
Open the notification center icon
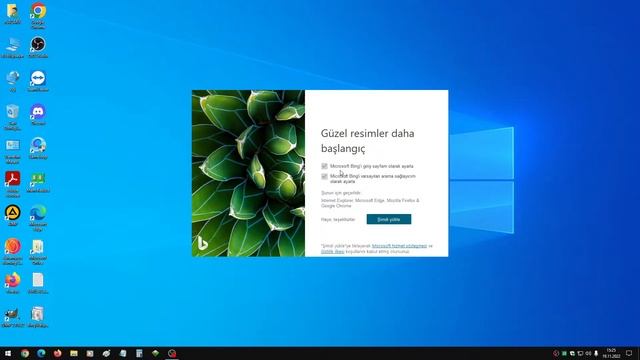pyautogui.click(x=629, y=353)
